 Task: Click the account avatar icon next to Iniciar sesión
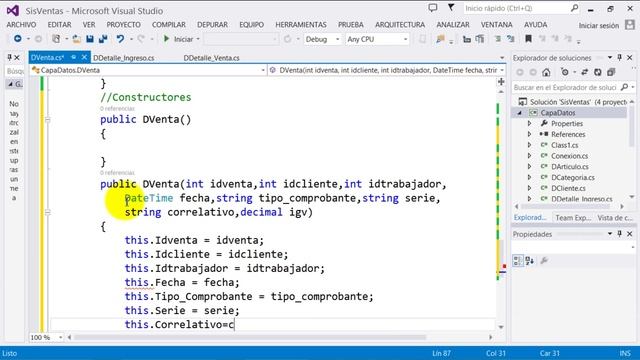point(630,25)
